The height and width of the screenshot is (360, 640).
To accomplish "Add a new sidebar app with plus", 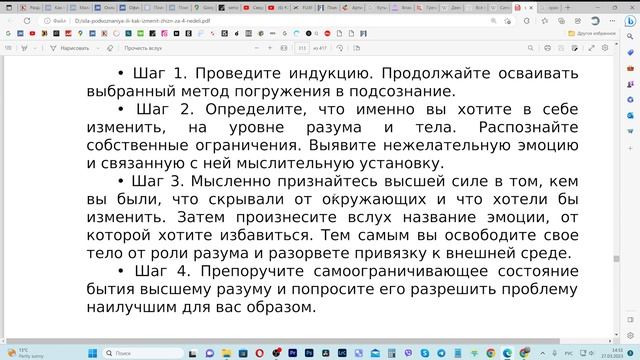I will [630, 148].
